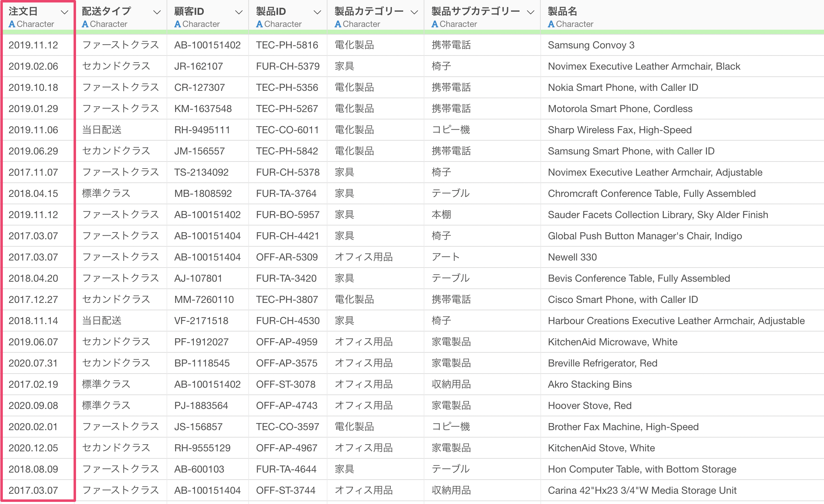Click Carina 42"Hx23 3/4"W Media Storage Unit
The height and width of the screenshot is (504, 824).
(642, 490)
